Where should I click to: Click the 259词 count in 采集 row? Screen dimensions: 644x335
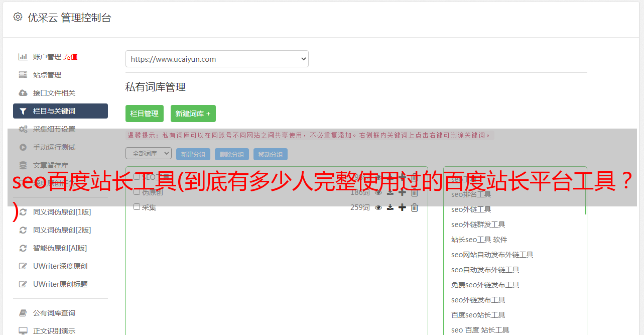click(x=360, y=207)
